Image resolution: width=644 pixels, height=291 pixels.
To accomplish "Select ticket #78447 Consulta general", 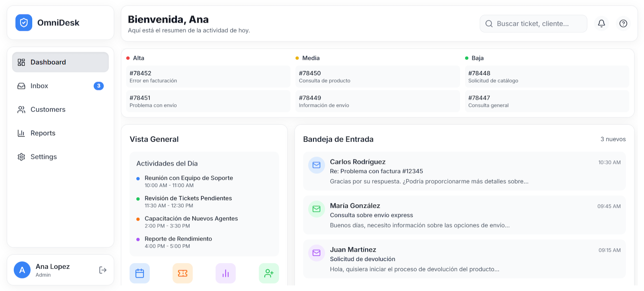I will [546, 101].
